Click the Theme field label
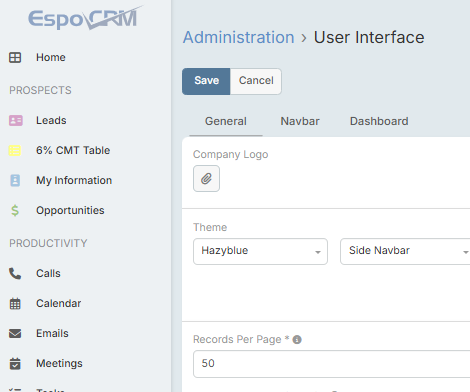Screen dimensions: 470x392 coord(210,227)
